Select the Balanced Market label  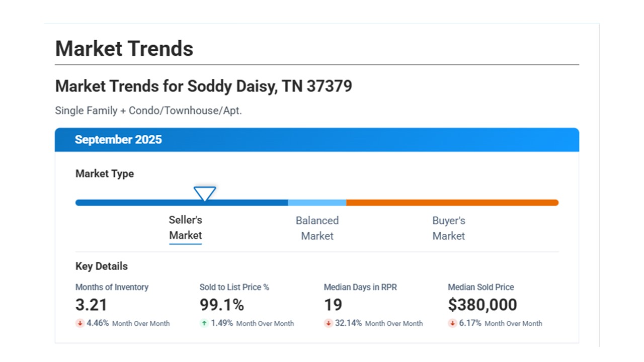(317, 228)
